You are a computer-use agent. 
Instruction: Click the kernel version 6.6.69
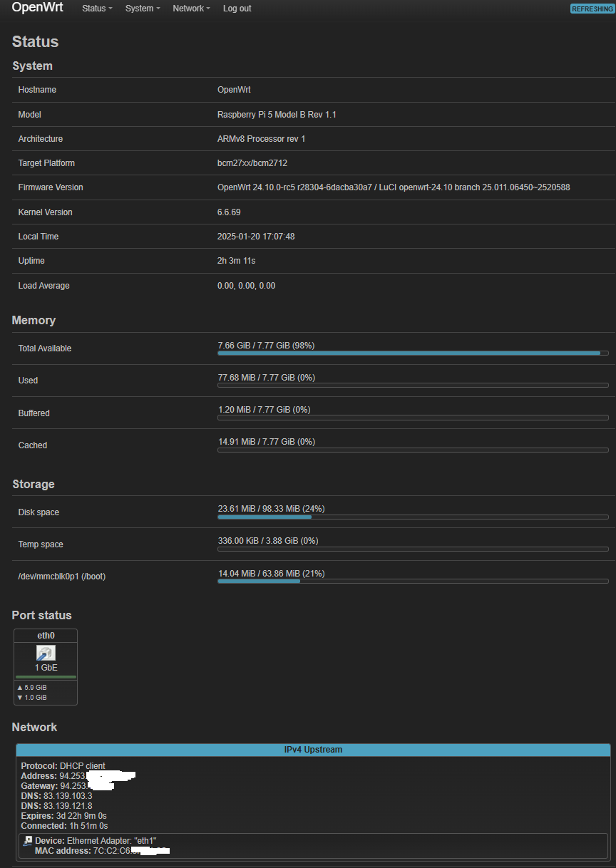(x=230, y=212)
